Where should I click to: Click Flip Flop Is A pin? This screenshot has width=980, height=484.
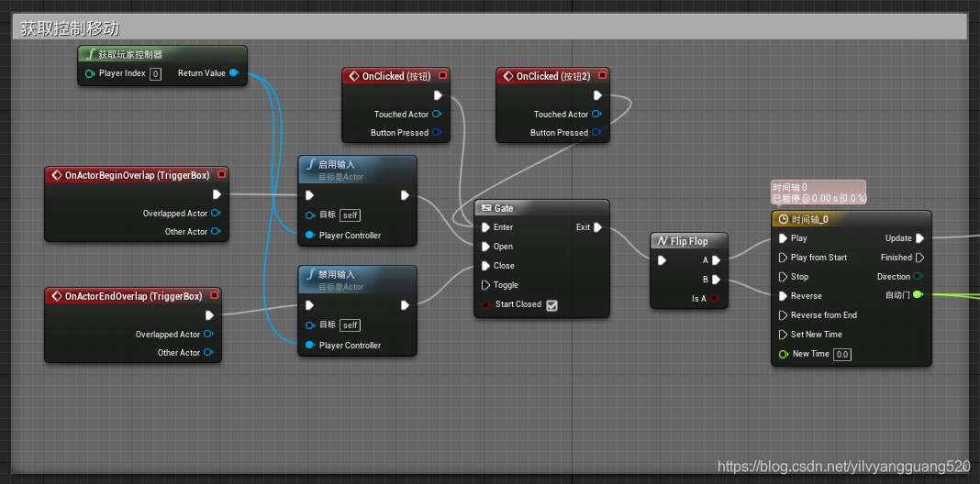715,299
